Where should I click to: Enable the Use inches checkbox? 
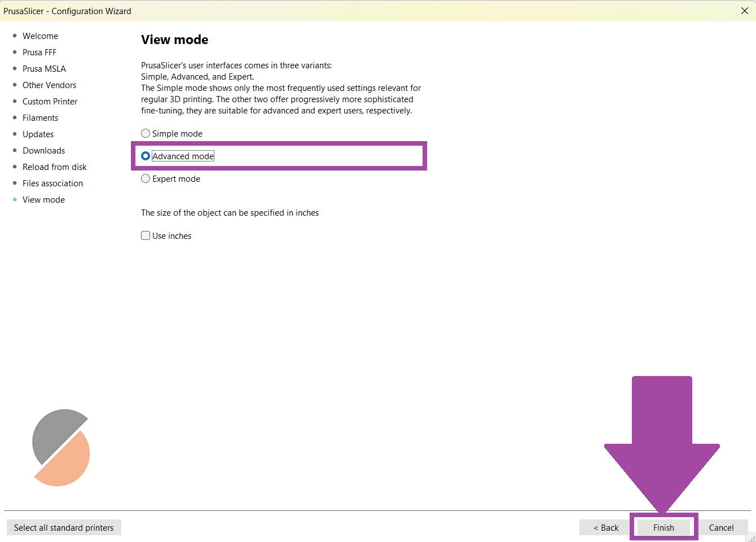pos(146,236)
